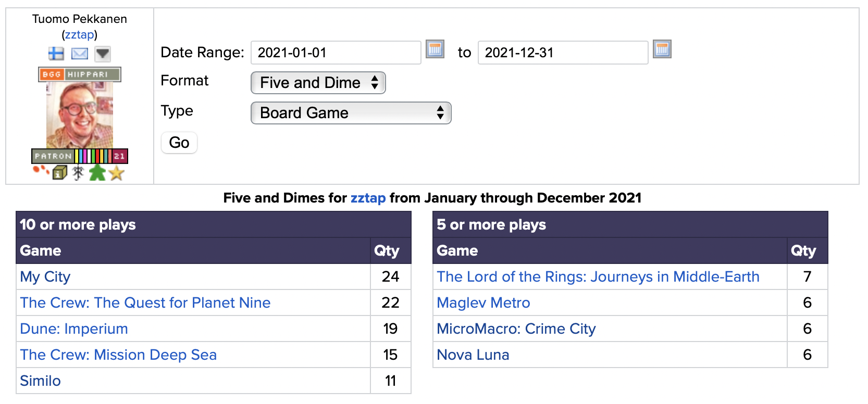This screenshot has height=404, width=868.
Task: Click the Finland flag icon
Action: tap(56, 54)
